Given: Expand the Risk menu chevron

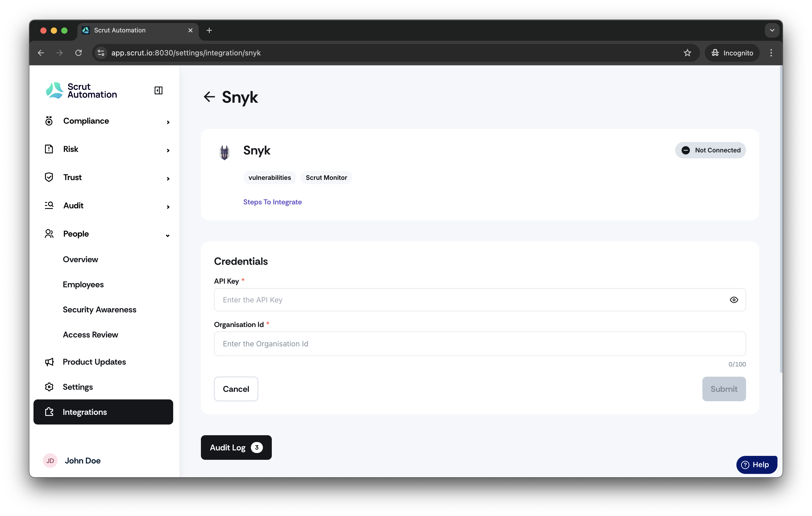Looking at the screenshot, I should click(x=168, y=150).
